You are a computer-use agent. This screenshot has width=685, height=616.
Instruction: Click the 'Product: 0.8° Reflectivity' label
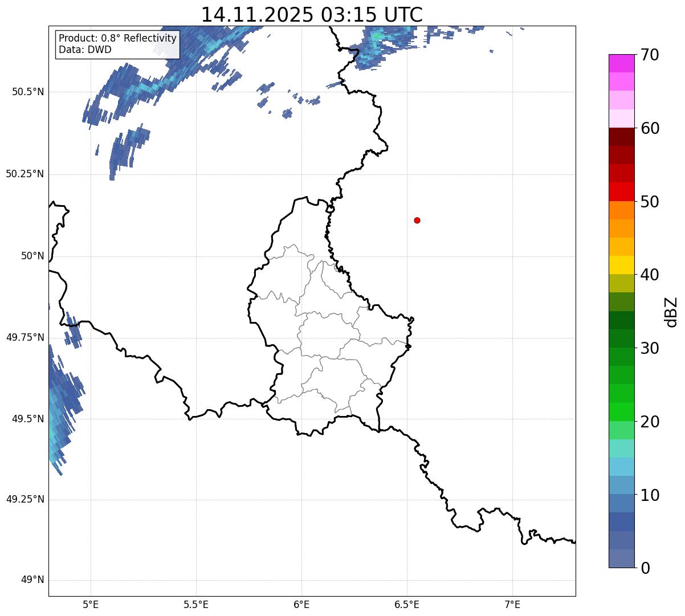118,38
